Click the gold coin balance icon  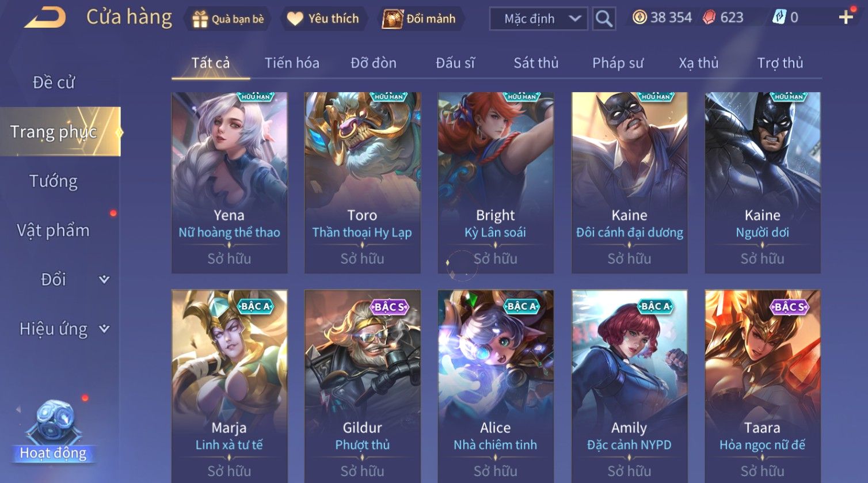639,17
